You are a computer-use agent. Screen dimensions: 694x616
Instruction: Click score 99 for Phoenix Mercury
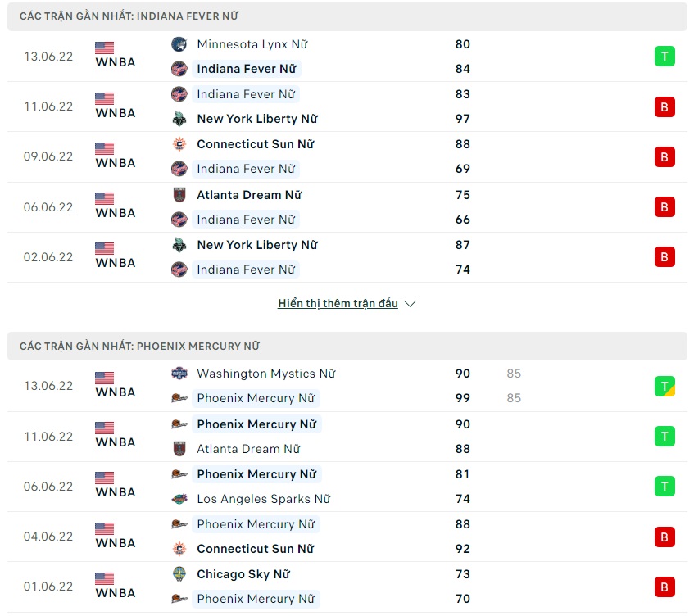click(462, 398)
